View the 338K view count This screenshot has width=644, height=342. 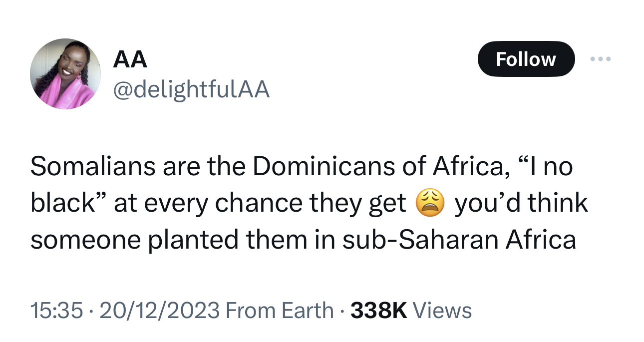click(379, 311)
